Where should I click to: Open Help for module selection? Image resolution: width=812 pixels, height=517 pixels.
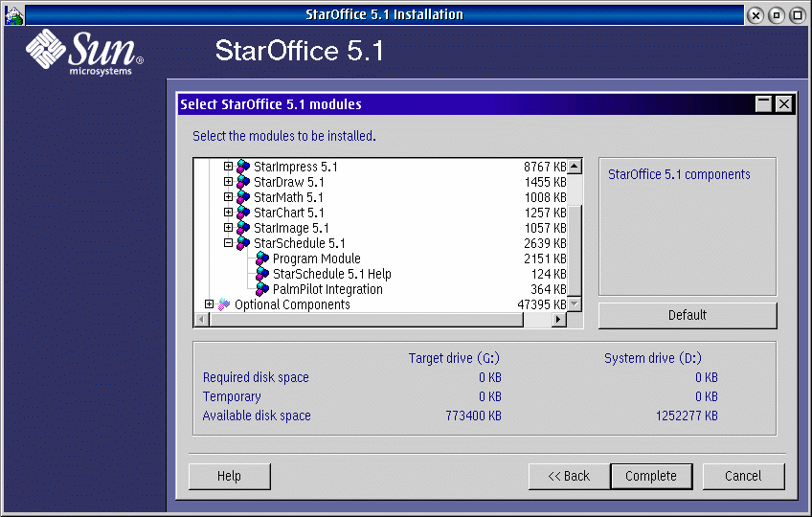(230, 476)
